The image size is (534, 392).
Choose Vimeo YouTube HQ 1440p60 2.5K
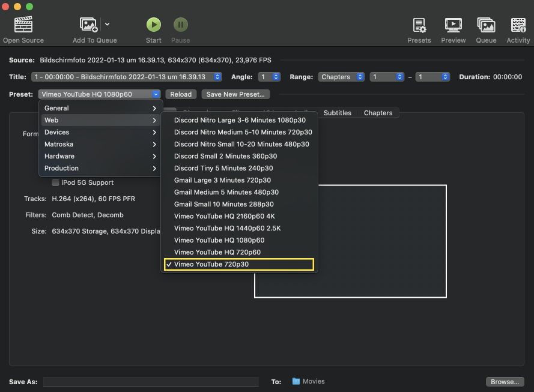[x=240, y=228]
